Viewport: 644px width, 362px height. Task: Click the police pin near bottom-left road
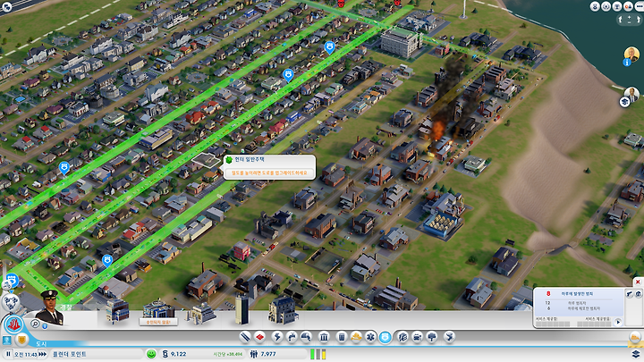tap(107, 261)
